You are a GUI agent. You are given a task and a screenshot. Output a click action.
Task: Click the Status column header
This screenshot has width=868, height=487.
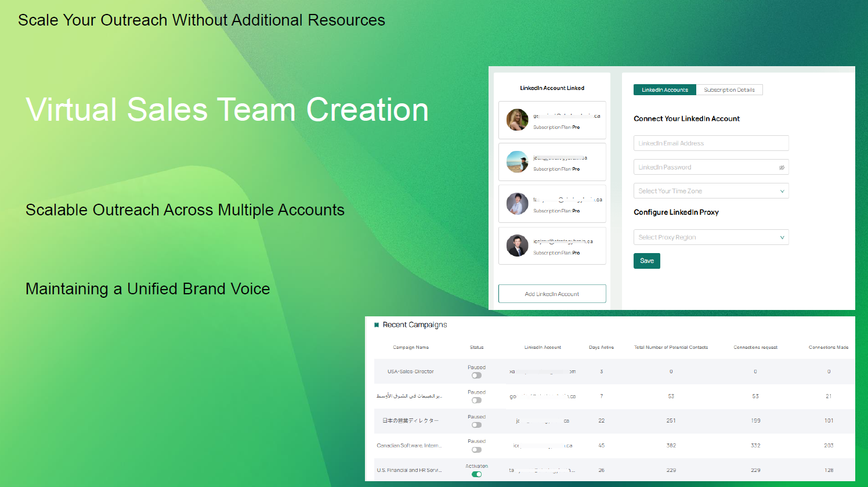click(476, 347)
